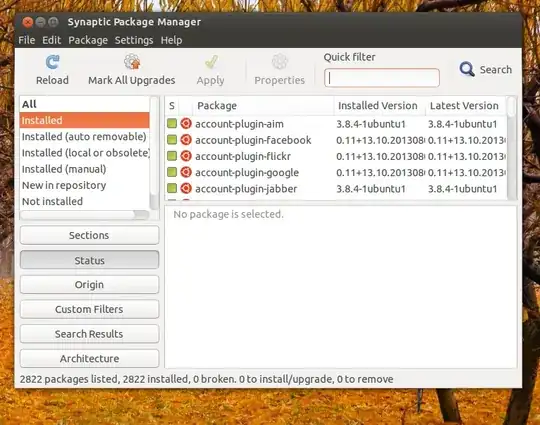
Task: Select New in repository filter
Action: pyautogui.click(x=85, y=185)
